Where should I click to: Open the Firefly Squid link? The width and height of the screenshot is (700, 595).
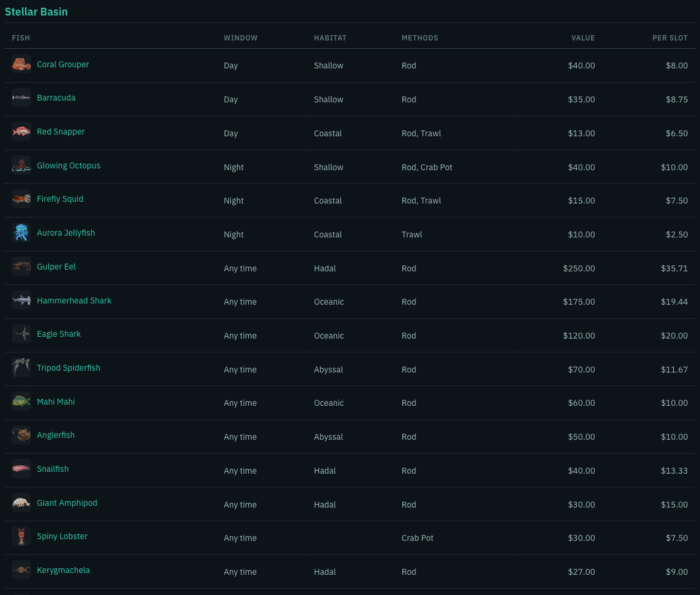[x=60, y=199]
